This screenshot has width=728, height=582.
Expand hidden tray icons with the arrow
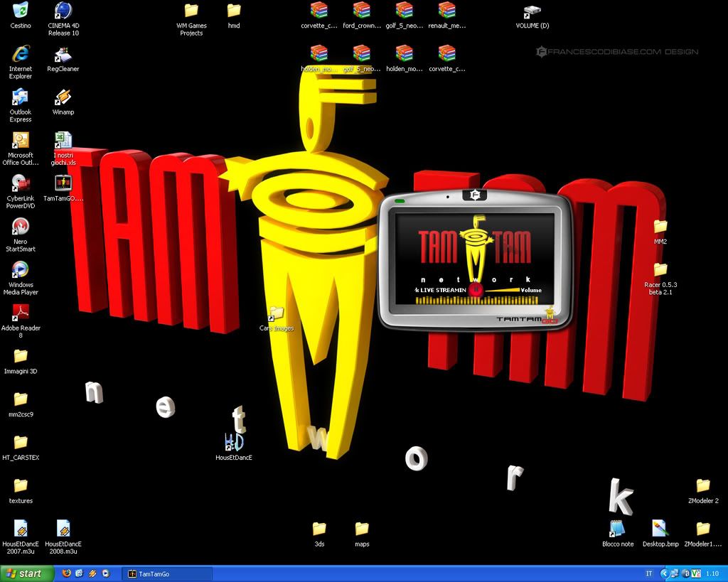point(665,573)
